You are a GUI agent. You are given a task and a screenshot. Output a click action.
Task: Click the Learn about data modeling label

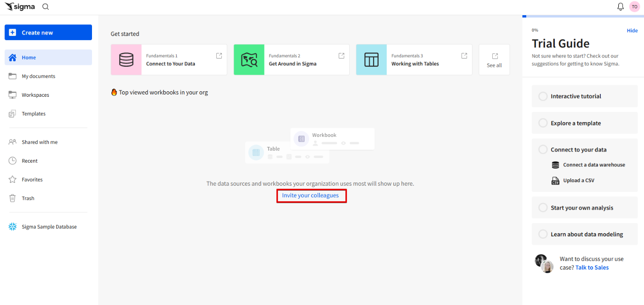pos(587,234)
